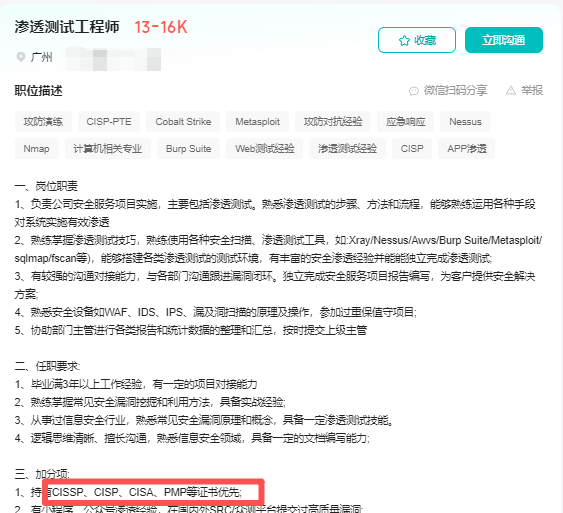The height and width of the screenshot is (513, 563).
Task: Select the CISP-PTE tag
Action: point(109,122)
